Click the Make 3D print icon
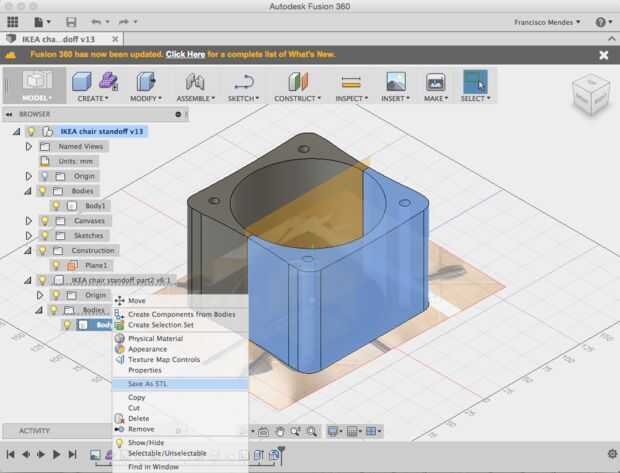The width and height of the screenshot is (620, 473). pos(435,82)
